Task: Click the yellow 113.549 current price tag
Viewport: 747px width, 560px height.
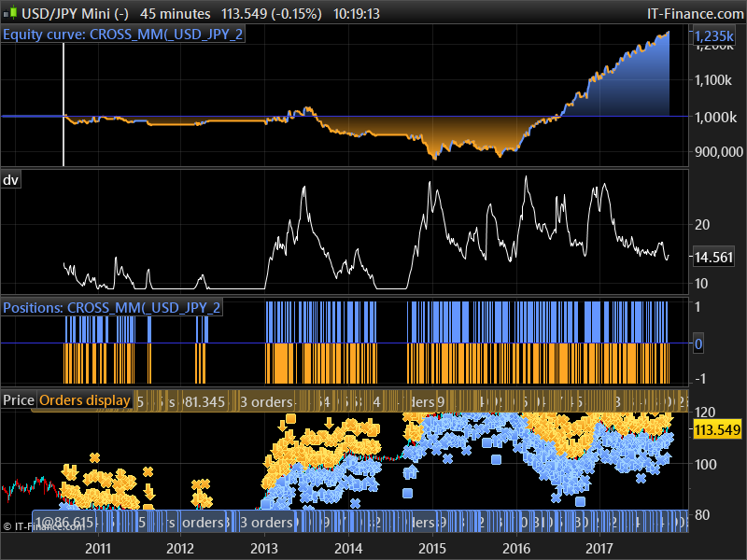Action: [715, 430]
